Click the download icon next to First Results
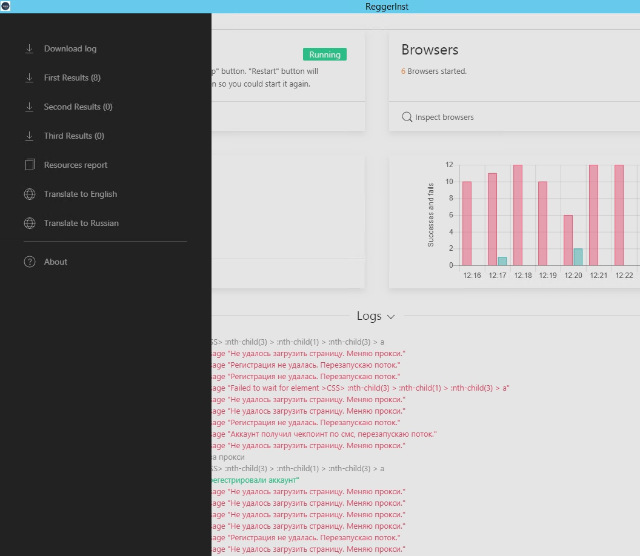Image resolution: width=640 pixels, height=556 pixels. point(29,77)
